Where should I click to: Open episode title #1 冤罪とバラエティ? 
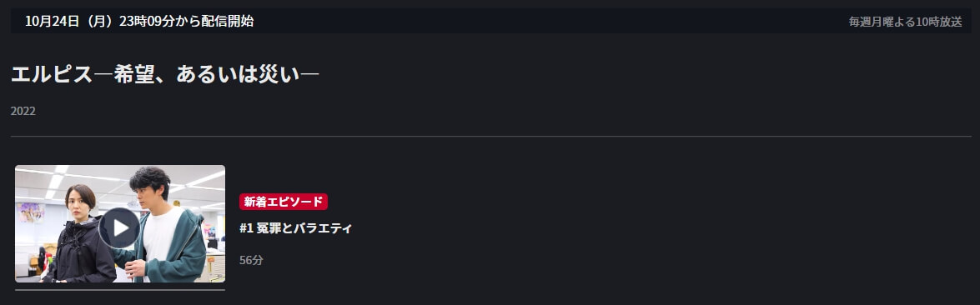(295, 228)
